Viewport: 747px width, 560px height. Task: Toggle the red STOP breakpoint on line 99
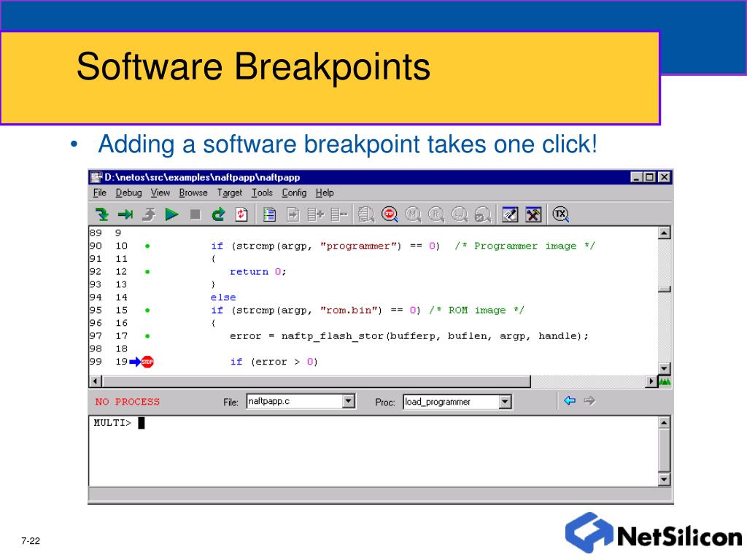147,362
